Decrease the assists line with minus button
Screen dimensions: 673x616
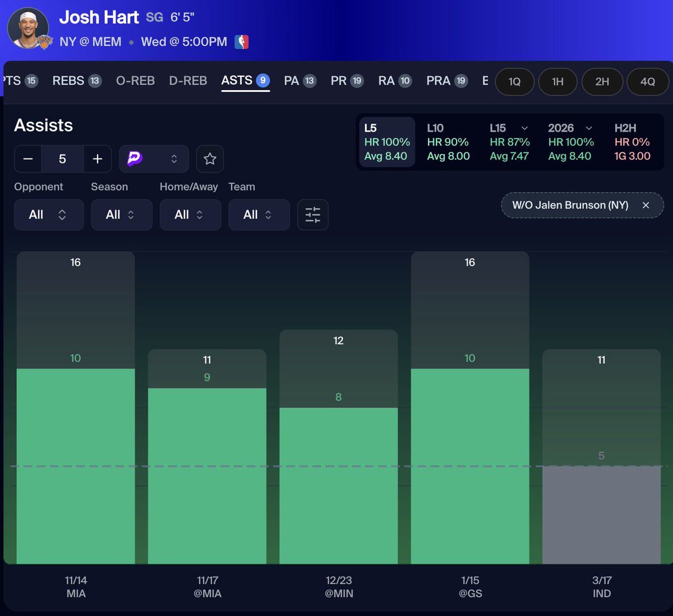click(x=28, y=159)
